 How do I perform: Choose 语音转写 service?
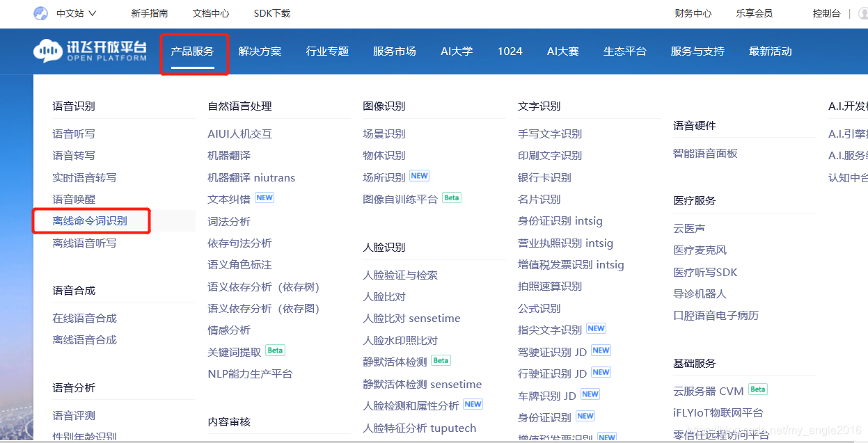coord(74,155)
